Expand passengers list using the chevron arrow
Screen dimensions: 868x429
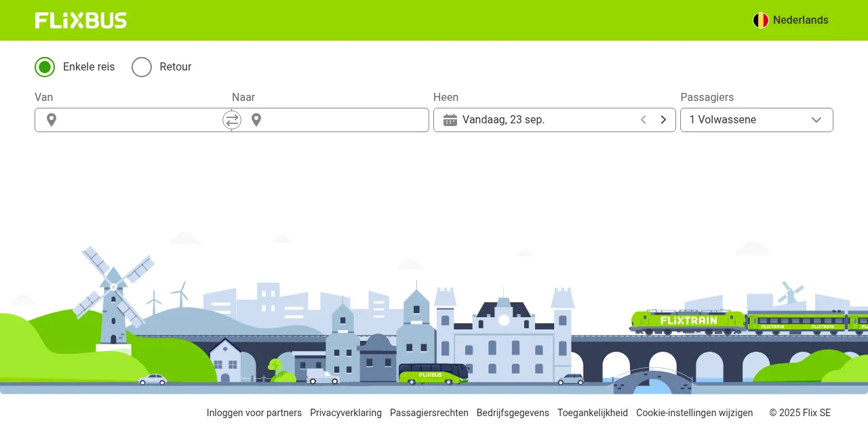pos(816,120)
